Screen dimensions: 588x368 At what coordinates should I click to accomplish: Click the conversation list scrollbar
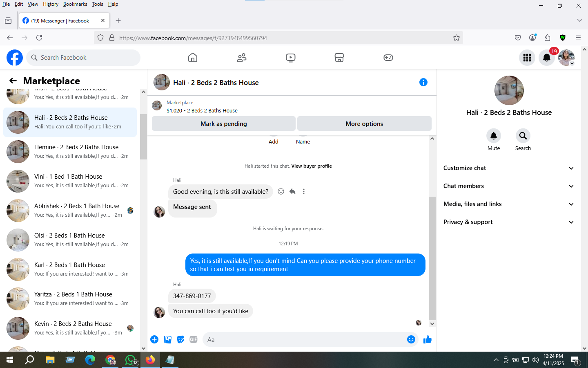point(143,137)
